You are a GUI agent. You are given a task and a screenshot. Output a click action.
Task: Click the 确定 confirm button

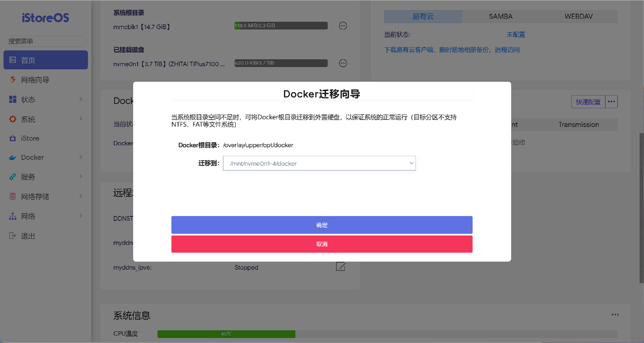coord(322,225)
